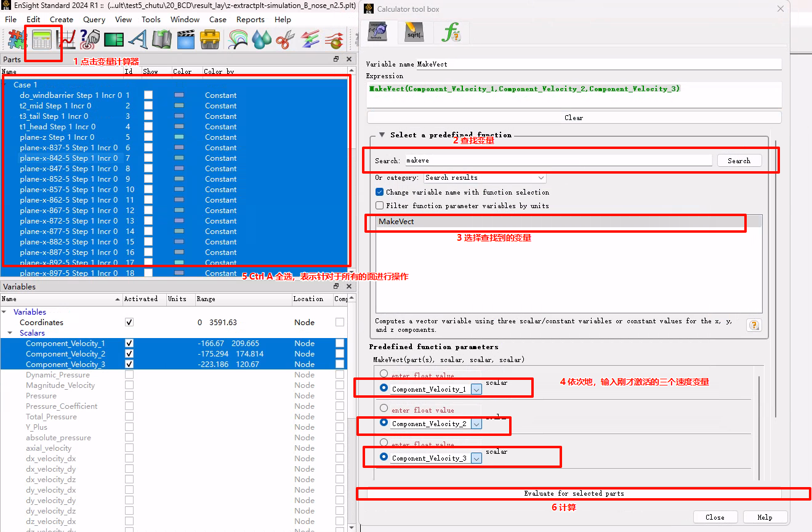This screenshot has width=812, height=532.
Task: Open the yellow toolbox icon
Action: pos(210,40)
